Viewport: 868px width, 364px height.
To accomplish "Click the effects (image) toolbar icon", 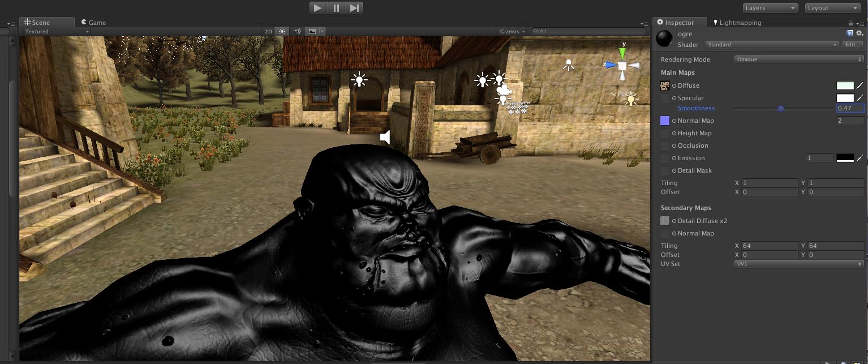I will (x=312, y=31).
